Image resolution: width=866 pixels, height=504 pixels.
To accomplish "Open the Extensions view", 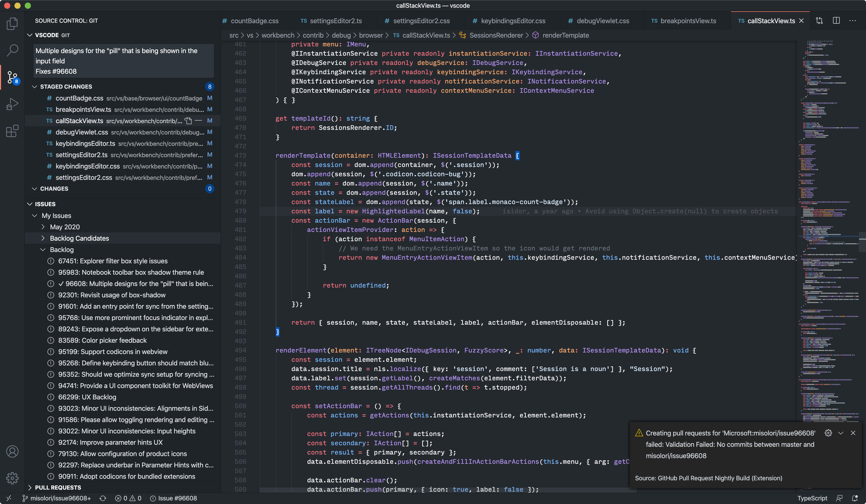I will (12, 131).
